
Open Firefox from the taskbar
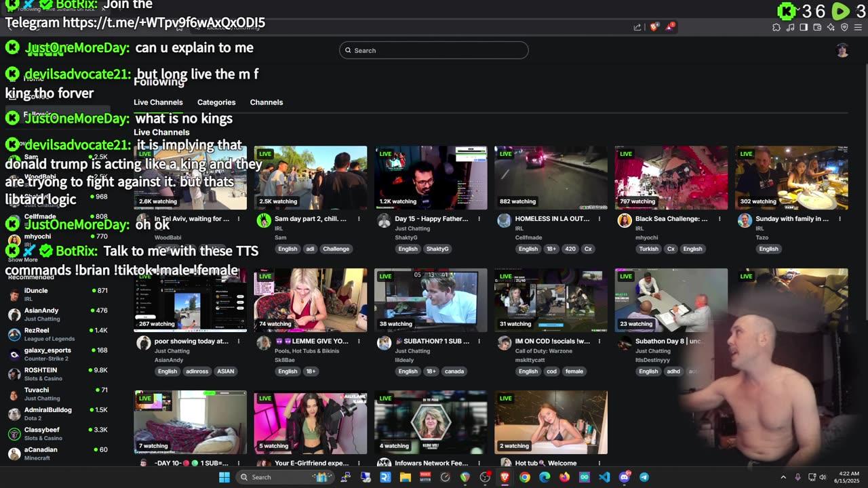coord(564,477)
